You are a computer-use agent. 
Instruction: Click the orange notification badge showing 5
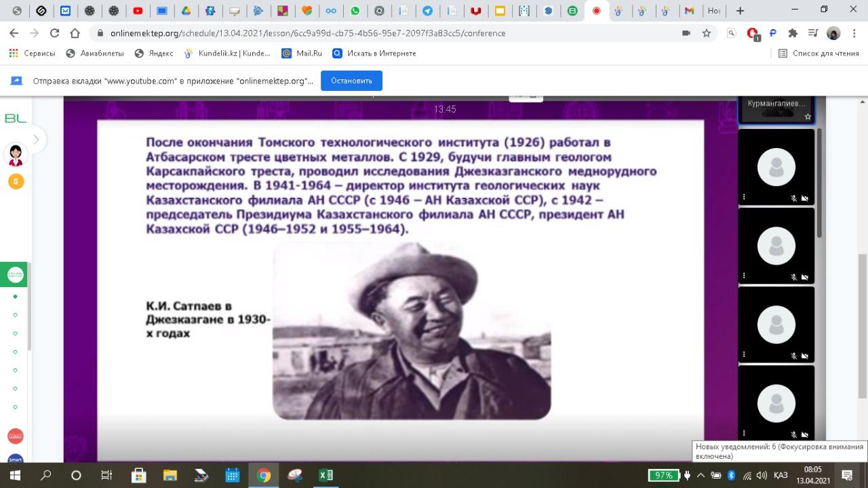[x=16, y=181]
